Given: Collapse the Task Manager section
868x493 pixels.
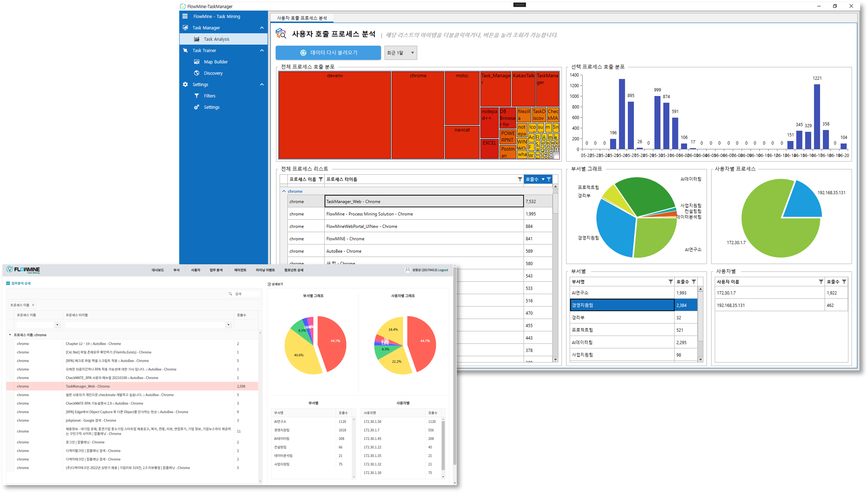Looking at the screenshot, I should click(x=262, y=28).
